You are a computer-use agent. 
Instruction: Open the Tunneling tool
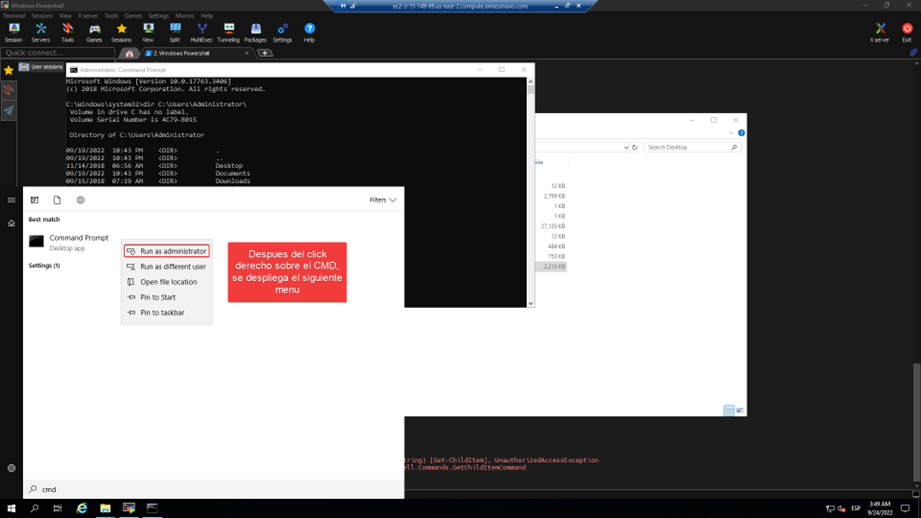tap(228, 33)
